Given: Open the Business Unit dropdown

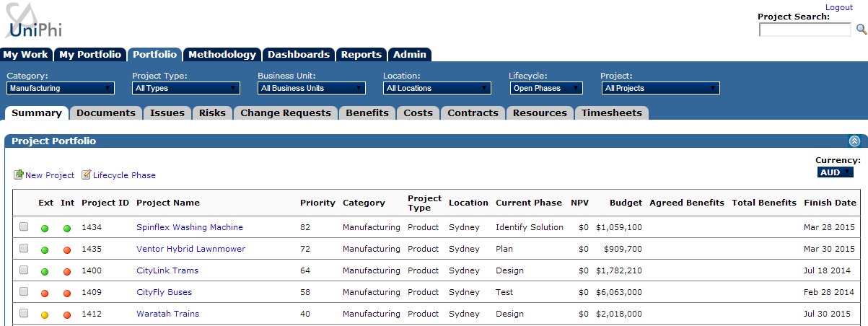Looking at the screenshot, I should (312, 88).
